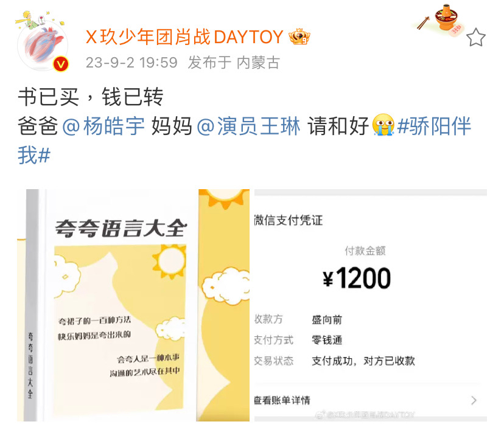Tap the star favorite icon

tap(475, 38)
